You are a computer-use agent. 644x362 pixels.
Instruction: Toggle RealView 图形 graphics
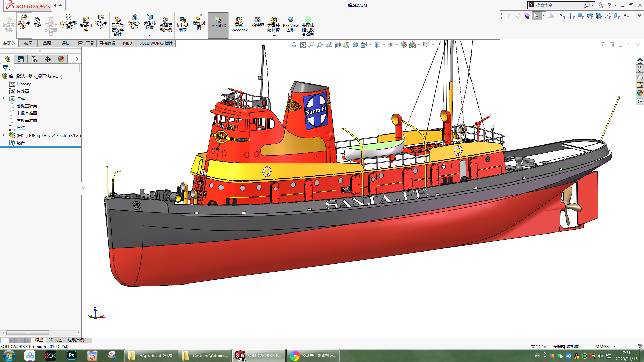291,24
